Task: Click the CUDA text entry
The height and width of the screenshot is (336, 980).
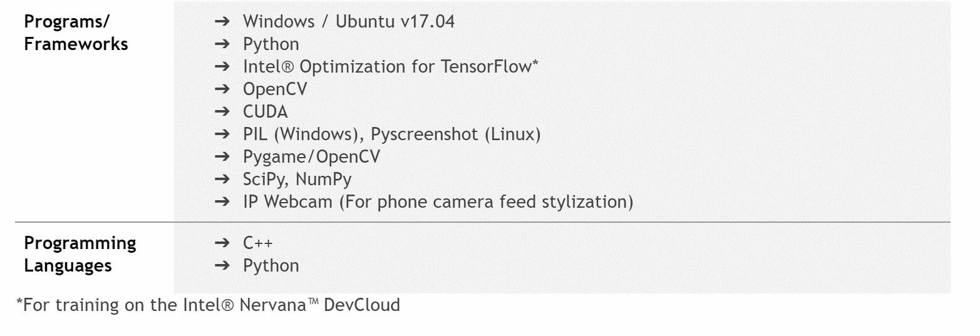Action: coord(266,111)
